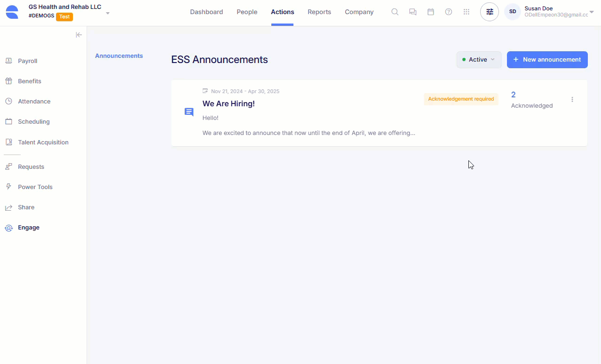Screen dimensions: 601x364
Task: Click the help question mark icon
Action: [448, 12]
